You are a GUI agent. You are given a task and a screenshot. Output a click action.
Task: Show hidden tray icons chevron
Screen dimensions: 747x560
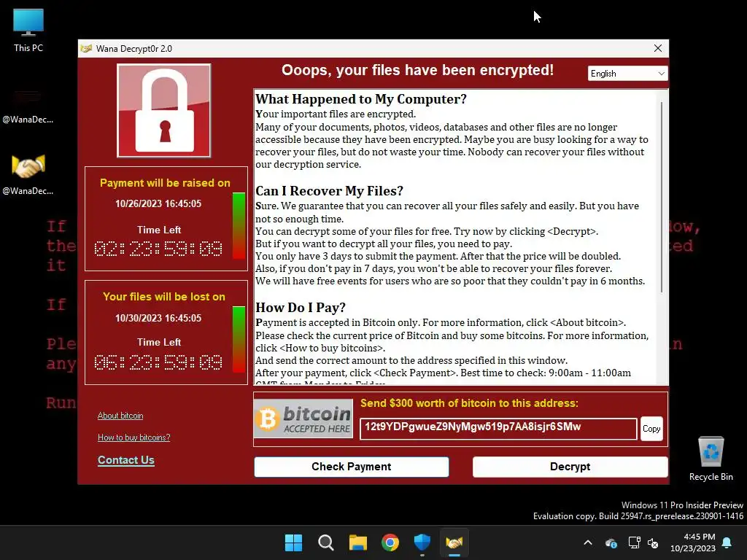(588, 542)
